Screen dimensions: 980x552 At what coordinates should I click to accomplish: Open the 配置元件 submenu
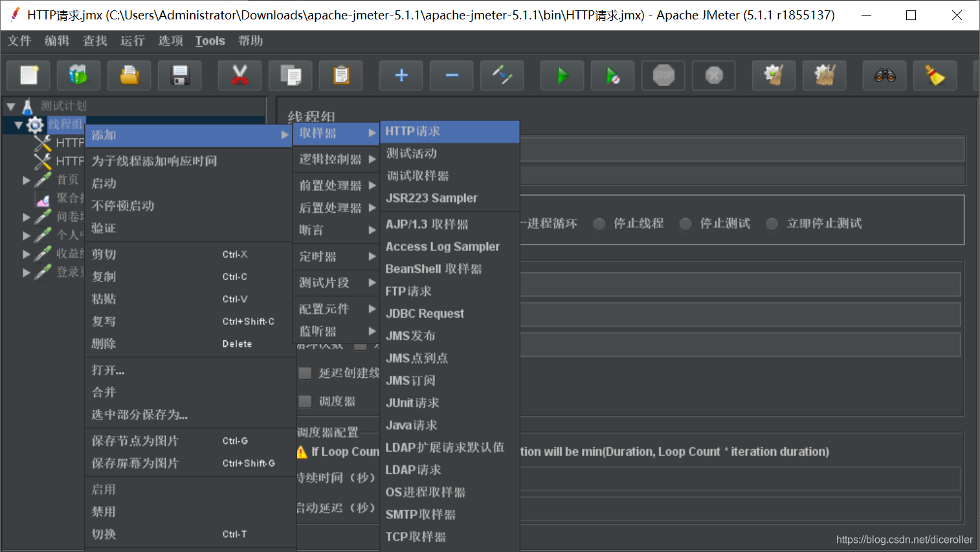pos(337,309)
